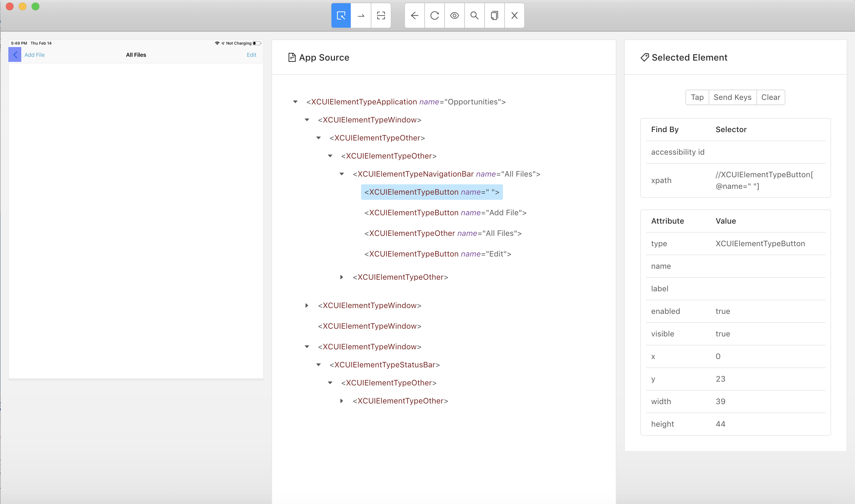Click the Clear button
This screenshot has height=504, width=855.
tap(771, 97)
